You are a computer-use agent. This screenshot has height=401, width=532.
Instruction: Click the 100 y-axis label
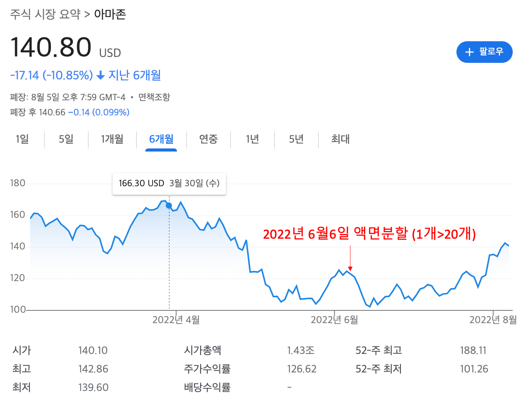click(x=18, y=310)
